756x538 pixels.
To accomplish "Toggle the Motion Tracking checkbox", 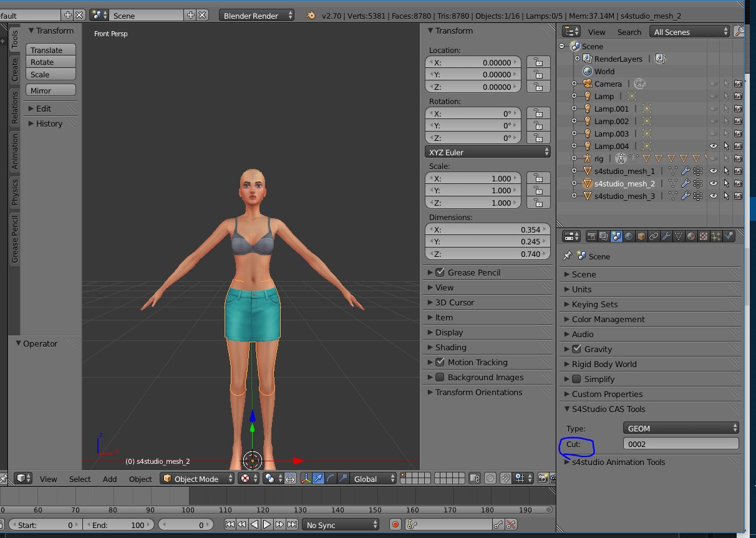I will [x=440, y=362].
